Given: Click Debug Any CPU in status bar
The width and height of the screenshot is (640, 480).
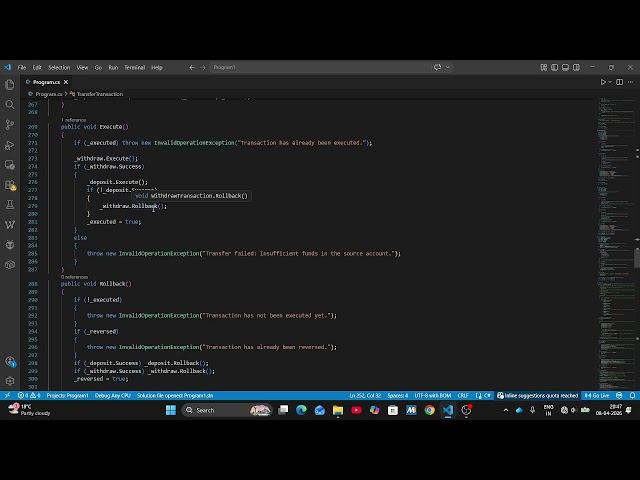Looking at the screenshot, I should (113, 395).
